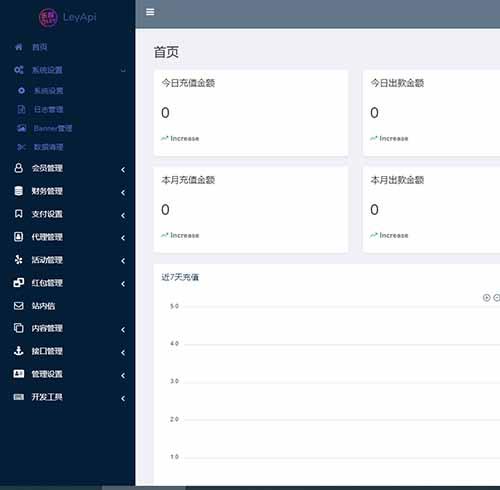Toggle the hamburger sidebar menu icon
500x490 pixels.
(x=150, y=12)
